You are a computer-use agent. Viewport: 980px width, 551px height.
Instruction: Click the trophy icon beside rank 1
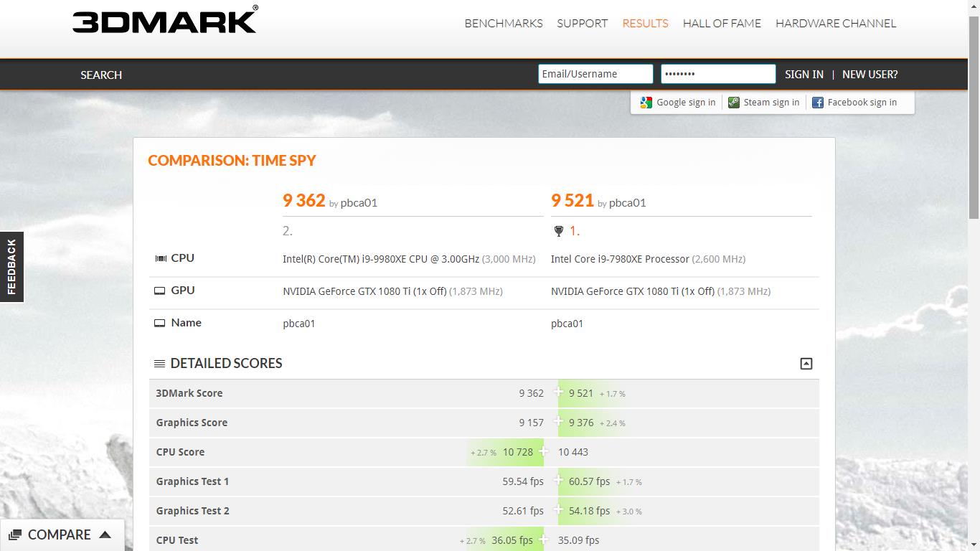click(x=559, y=231)
